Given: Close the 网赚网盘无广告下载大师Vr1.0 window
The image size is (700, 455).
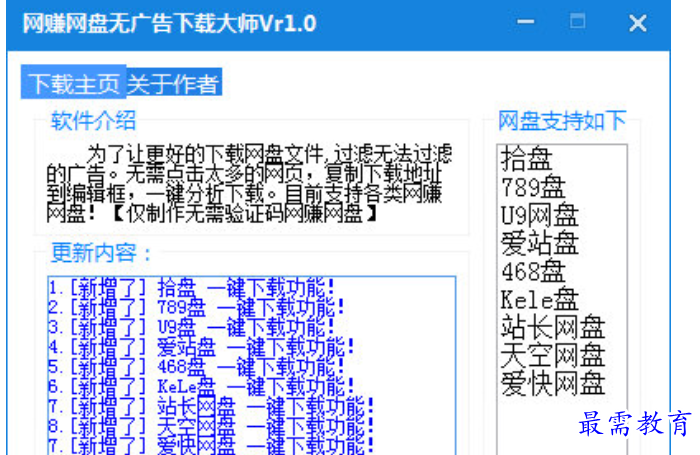Looking at the screenshot, I should (638, 23).
